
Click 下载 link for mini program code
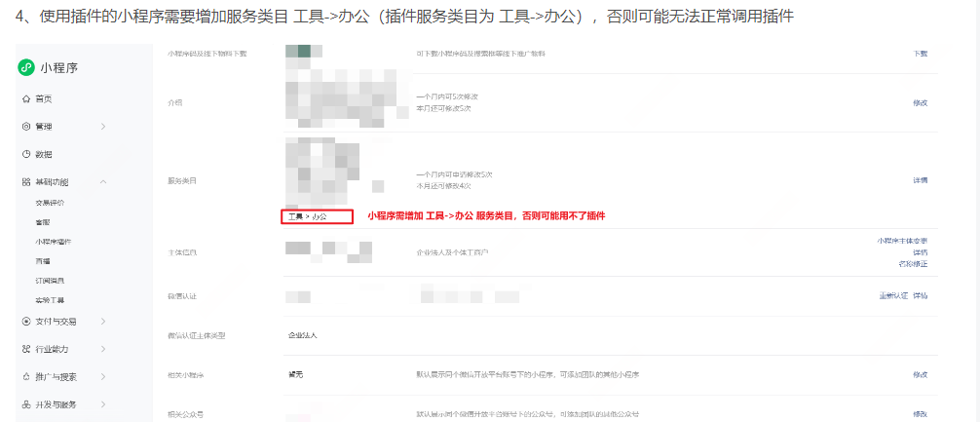tap(921, 54)
